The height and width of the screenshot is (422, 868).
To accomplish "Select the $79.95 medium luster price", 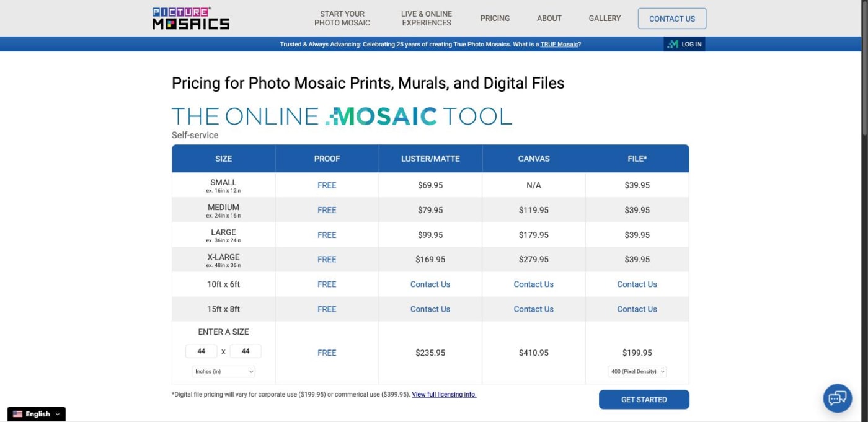I will click(x=430, y=210).
